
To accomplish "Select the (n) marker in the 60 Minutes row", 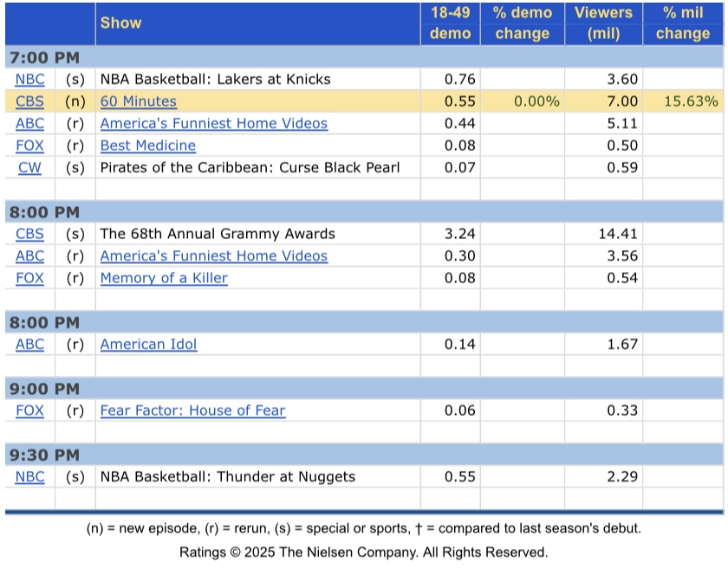I will pyautogui.click(x=75, y=101).
